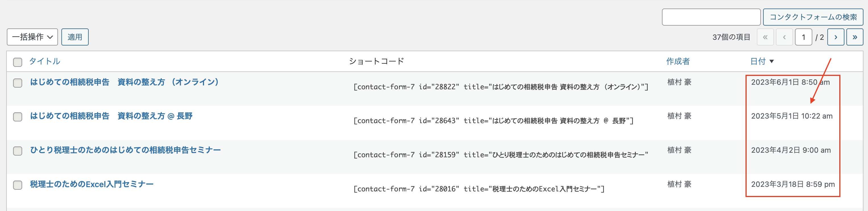Jump to the last page arrow
The height and width of the screenshot is (211, 868).
click(855, 37)
